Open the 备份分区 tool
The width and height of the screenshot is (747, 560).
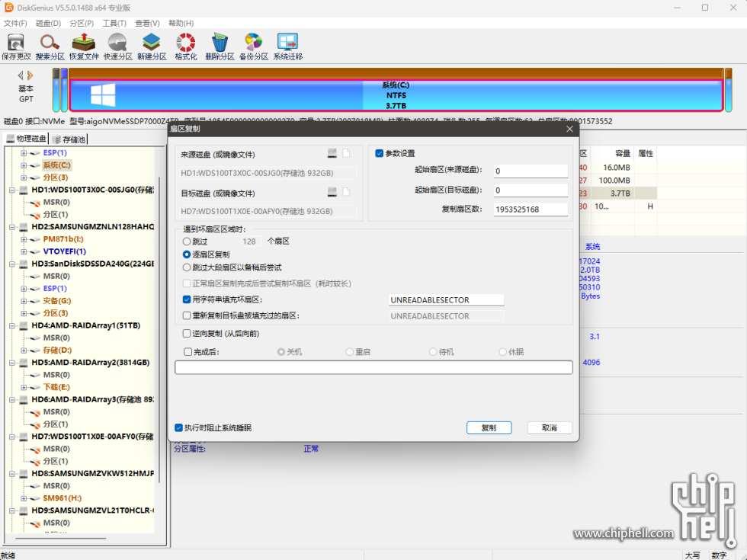(x=253, y=46)
